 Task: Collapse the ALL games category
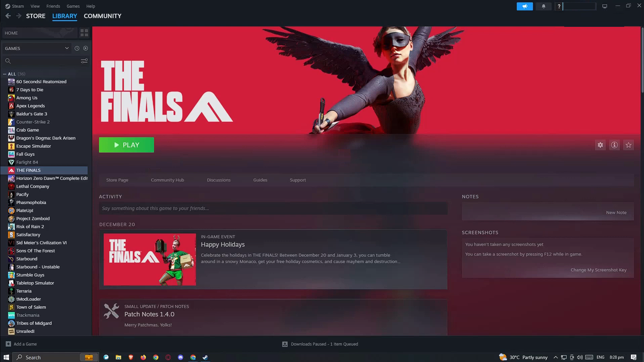click(5, 74)
